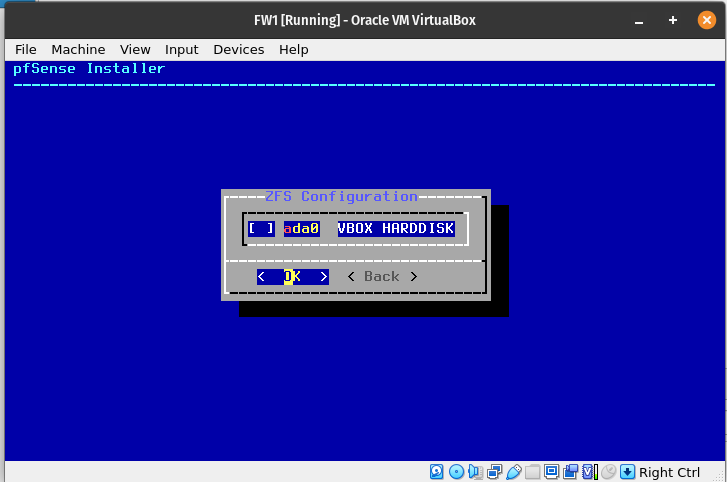
Task: Click the VBOX HARDDISK description
Action: click(396, 228)
